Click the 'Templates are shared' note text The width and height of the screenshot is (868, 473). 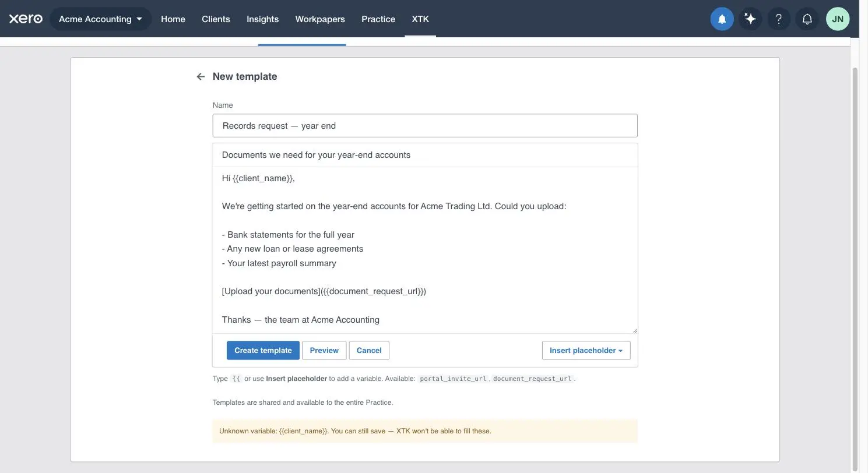coord(303,403)
